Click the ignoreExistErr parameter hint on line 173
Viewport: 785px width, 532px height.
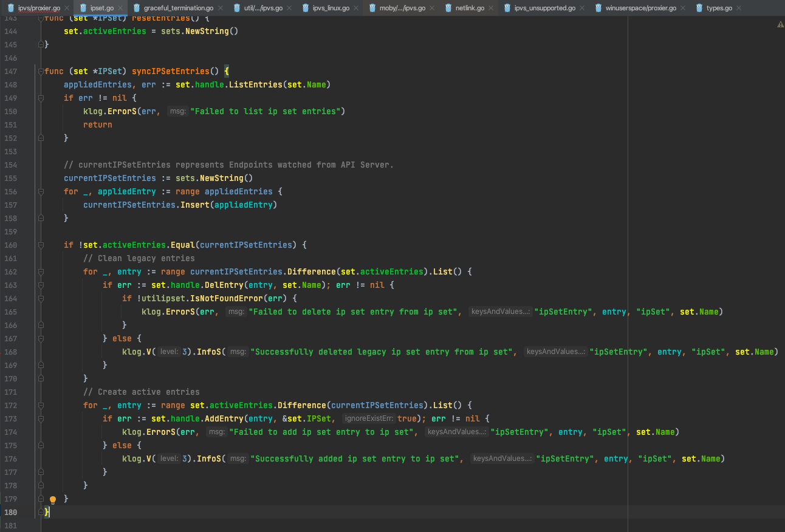pyautogui.click(x=369, y=418)
